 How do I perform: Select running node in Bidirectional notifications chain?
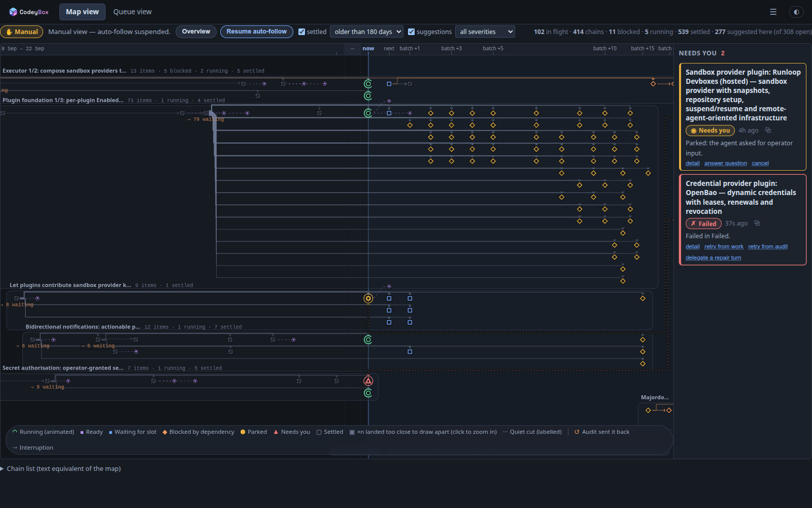click(368, 339)
